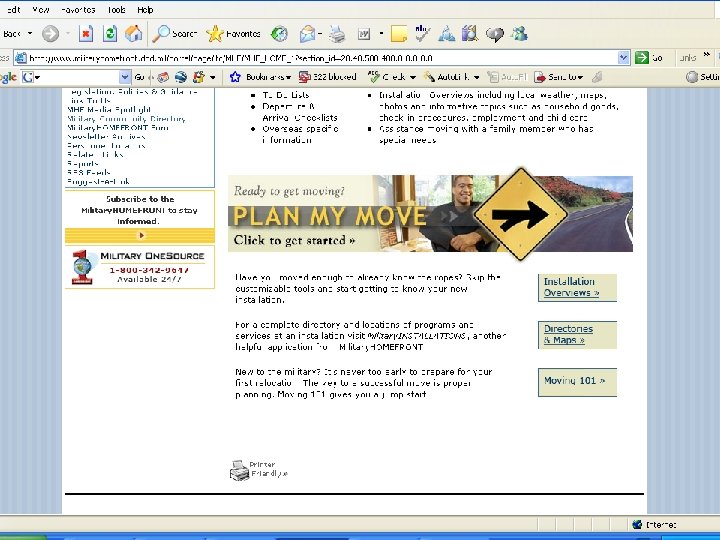Click the Google toolbar Settings icon
720x540 pixels.
coord(692,77)
